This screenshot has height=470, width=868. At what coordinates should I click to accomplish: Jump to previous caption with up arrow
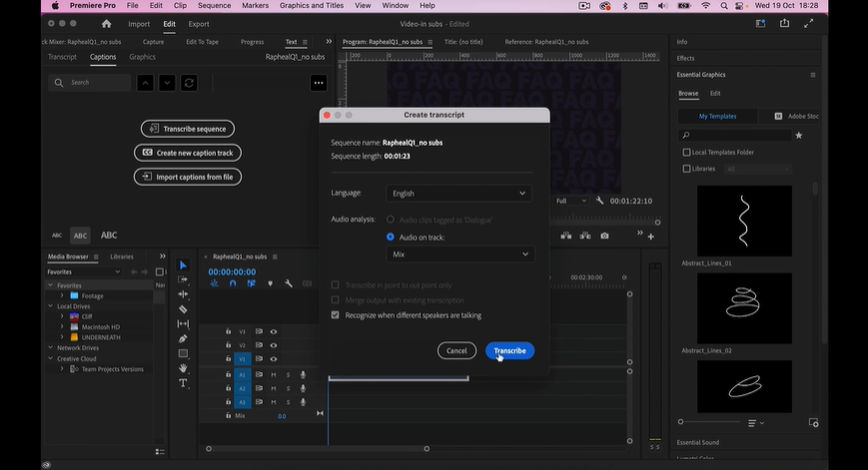tap(145, 83)
